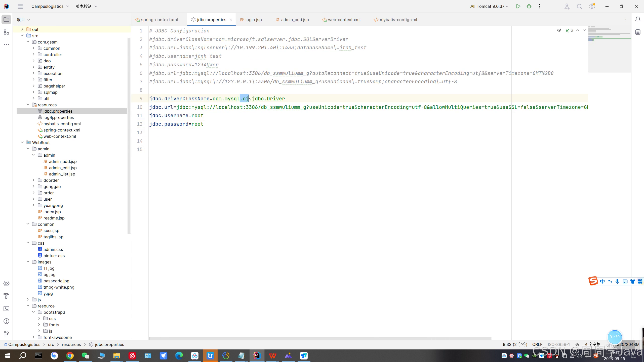Open the Structure tool window icon
This screenshot has height=362, width=644.
[x=7, y=32]
